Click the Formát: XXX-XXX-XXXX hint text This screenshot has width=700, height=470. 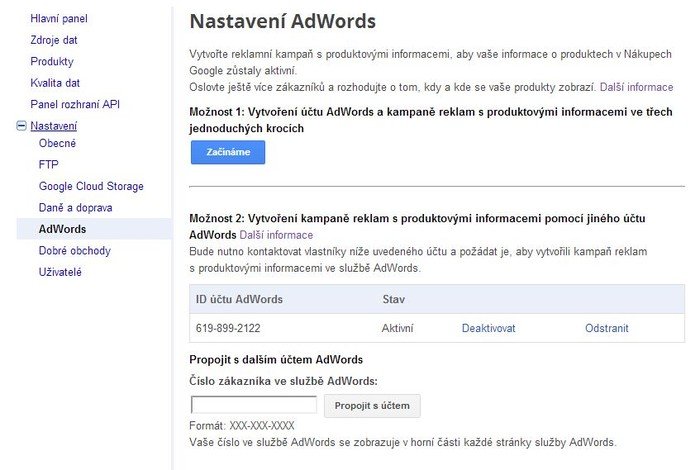(x=242, y=426)
